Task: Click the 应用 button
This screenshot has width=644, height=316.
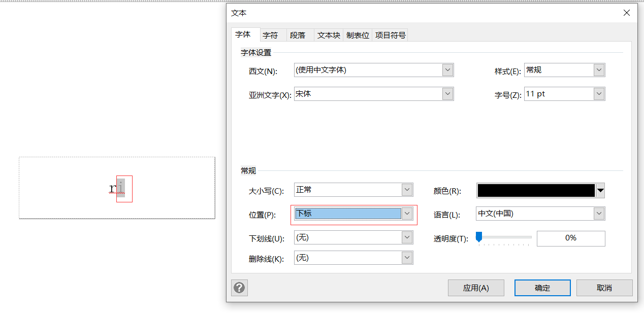Action: (x=475, y=288)
